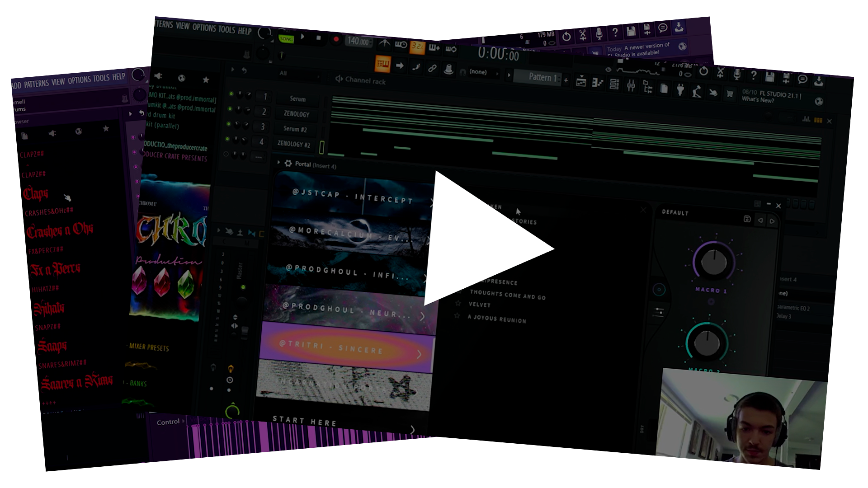Click the step editing arrow icon

[x=400, y=66]
